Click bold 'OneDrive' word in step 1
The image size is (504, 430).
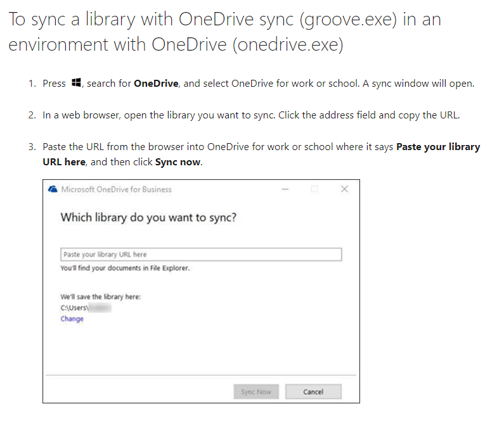(156, 84)
